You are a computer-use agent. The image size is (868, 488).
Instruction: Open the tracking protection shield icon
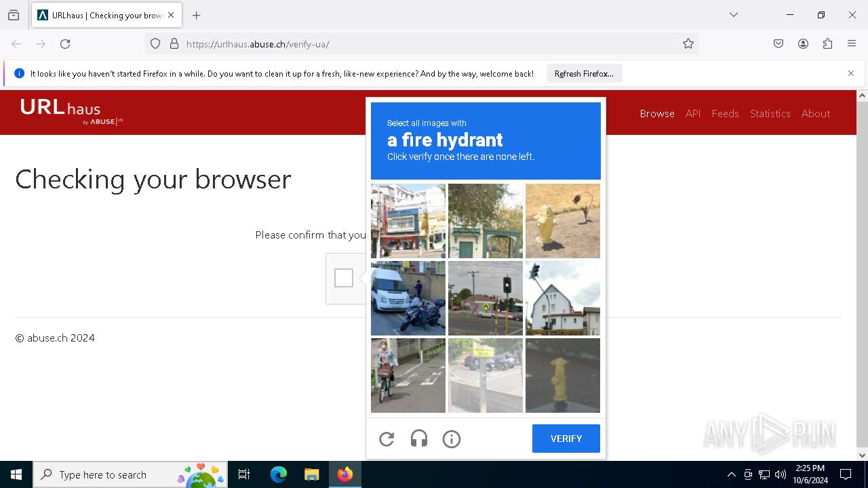tap(155, 44)
